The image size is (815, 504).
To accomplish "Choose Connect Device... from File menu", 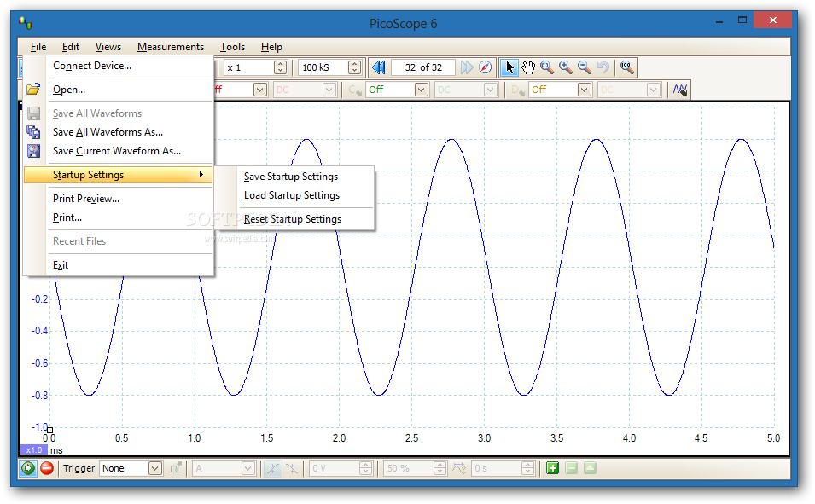I will point(119,66).
